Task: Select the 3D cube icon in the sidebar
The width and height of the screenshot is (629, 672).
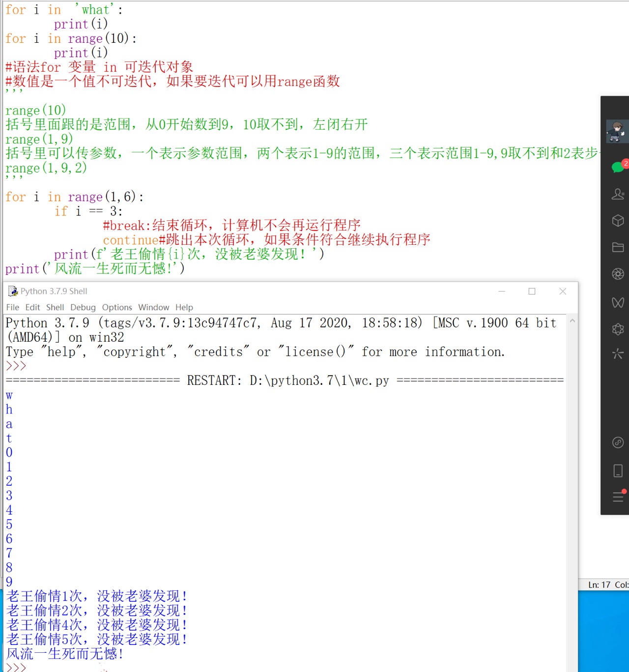Action: [x=618, y=221]
